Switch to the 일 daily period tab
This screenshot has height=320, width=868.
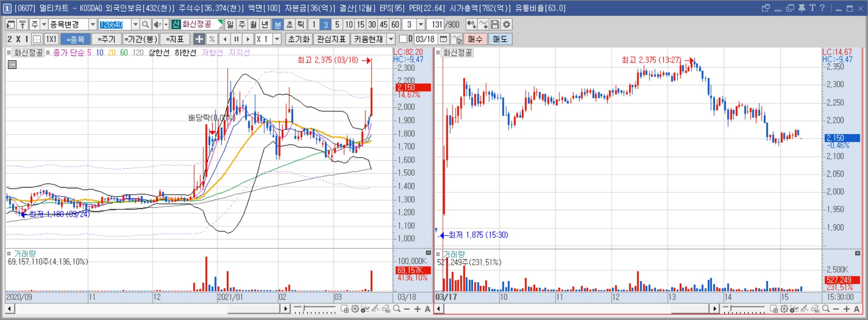[x=230, y=24]
